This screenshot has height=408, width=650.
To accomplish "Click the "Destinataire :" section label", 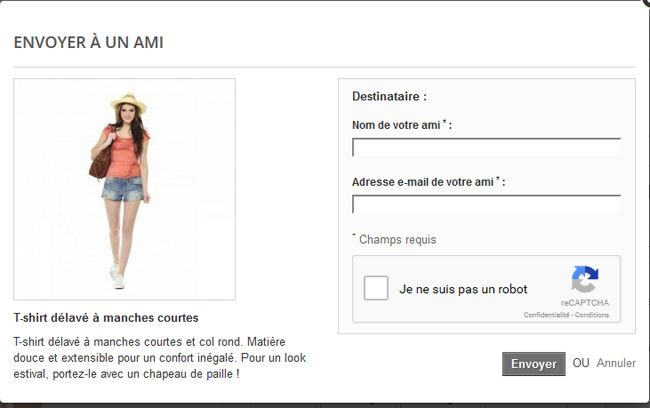I will [389, 97].
